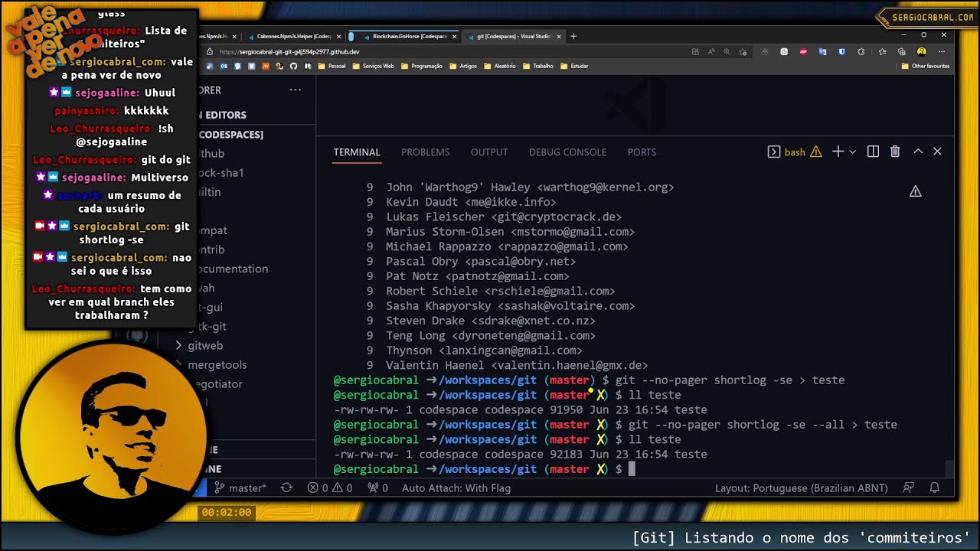Open Trabalho bookmarks folder

coord(538,66)
